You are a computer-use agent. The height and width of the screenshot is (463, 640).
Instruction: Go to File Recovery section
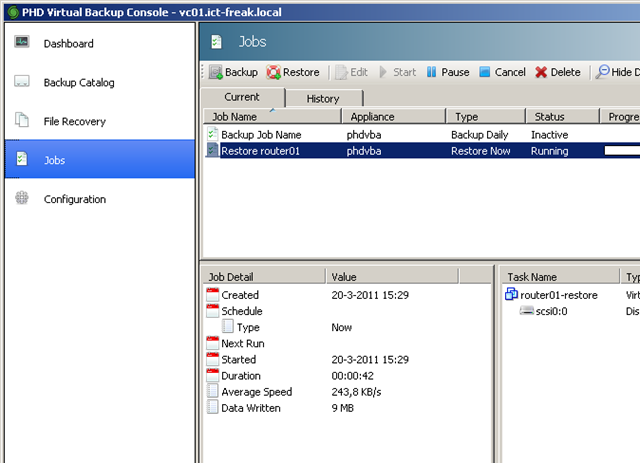[x=74, y=121]
